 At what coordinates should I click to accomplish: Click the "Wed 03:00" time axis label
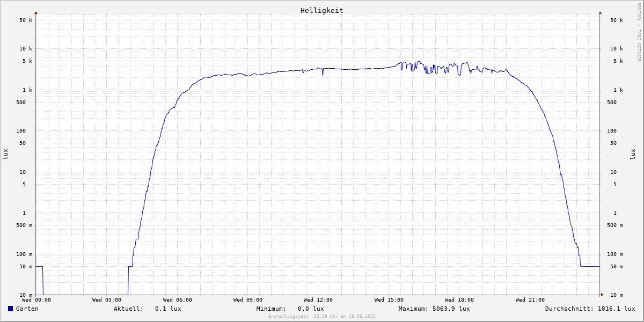coord(107,300)
